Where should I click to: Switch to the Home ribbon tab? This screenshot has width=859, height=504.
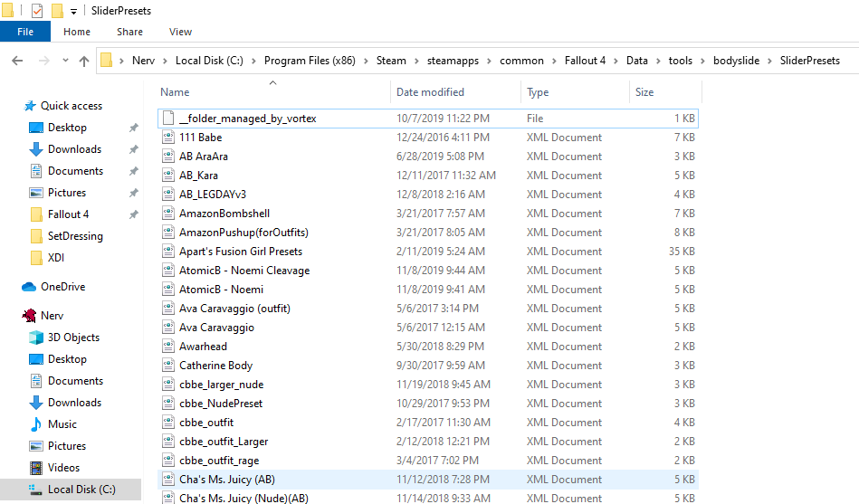click(x=77, y=32)
